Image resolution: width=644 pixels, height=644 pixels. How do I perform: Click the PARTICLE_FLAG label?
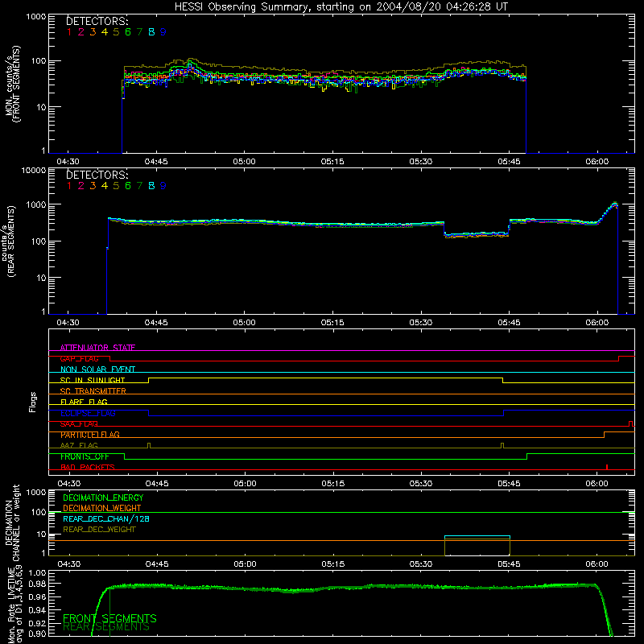pos(90,435)
